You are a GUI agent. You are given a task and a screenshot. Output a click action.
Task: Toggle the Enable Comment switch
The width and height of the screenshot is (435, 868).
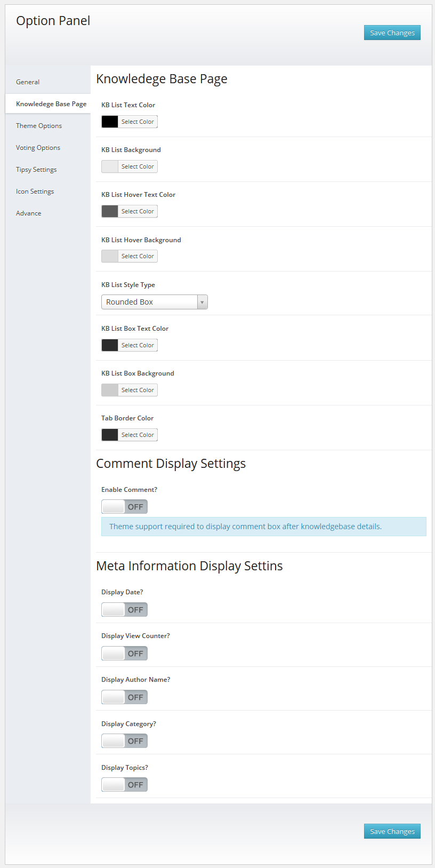(124, 507)
